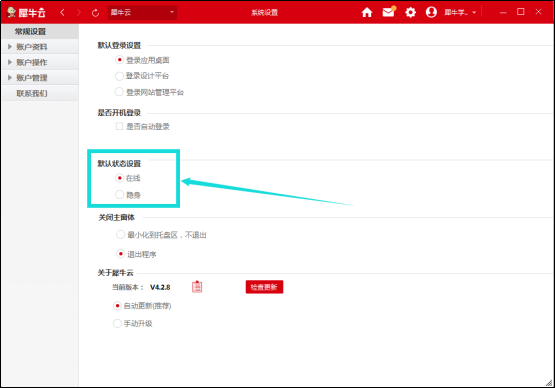
Task: Open the settings gear icon
Action: (410, 12)
